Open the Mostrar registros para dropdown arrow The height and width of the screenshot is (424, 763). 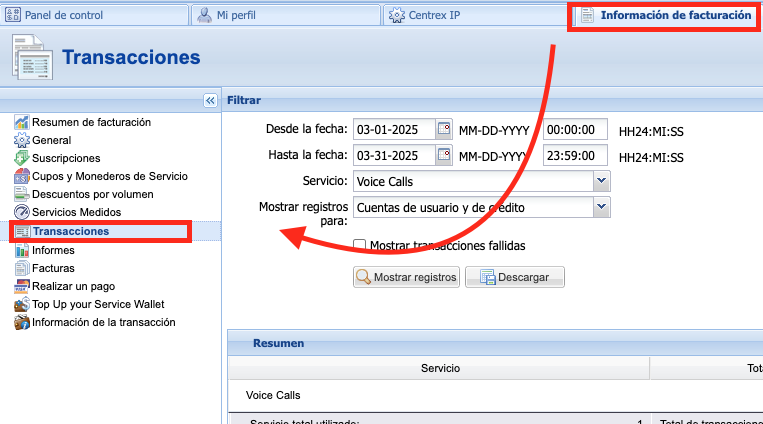(x=601, y=207)
